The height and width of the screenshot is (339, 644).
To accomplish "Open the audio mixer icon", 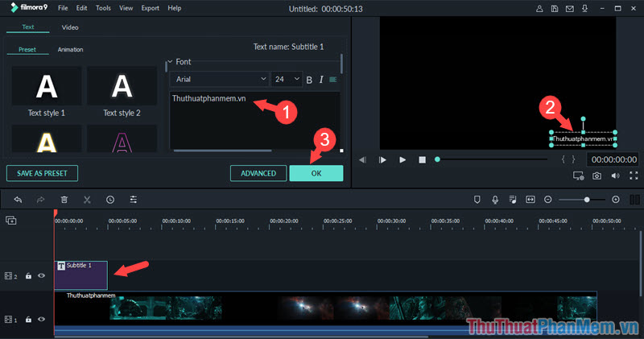I will 513,200.
